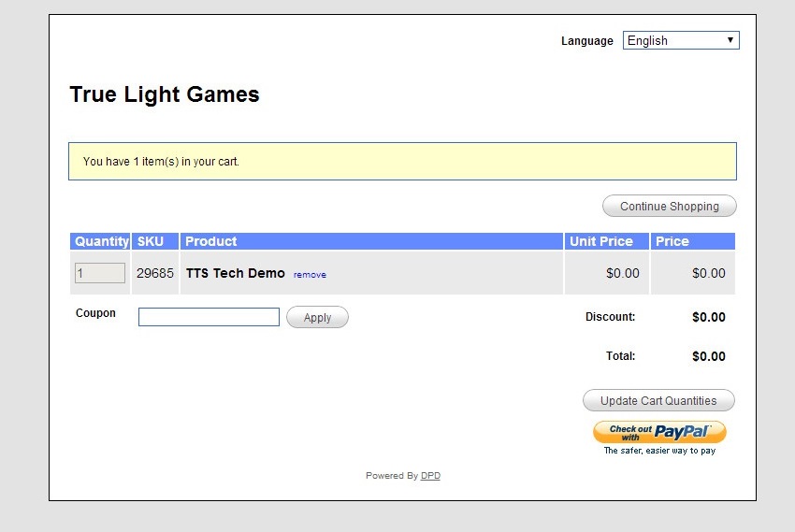
Task: Click the SKU column header
Action: (x=151, y=241)
